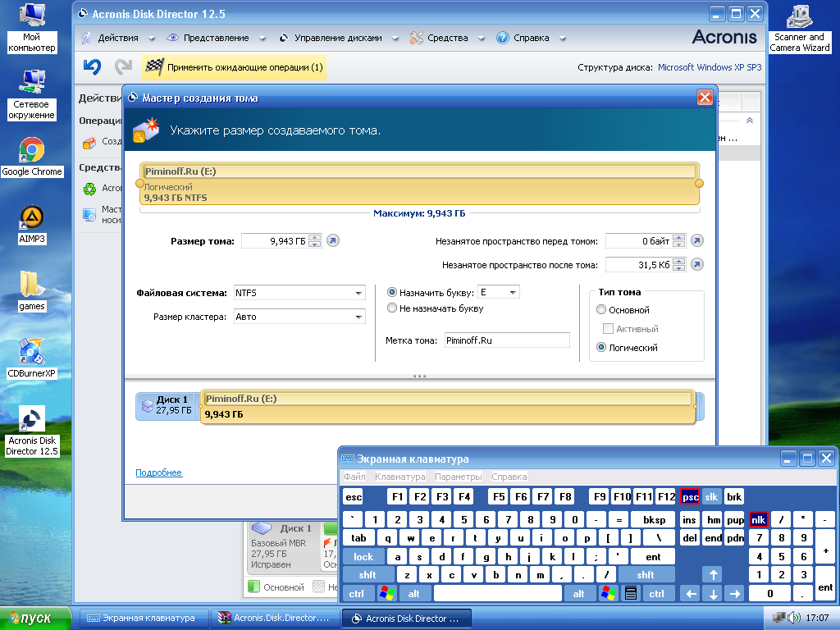840x630 pixels.
Task: Click the maximize icon beside volume size
Action: tap(332, 241)
